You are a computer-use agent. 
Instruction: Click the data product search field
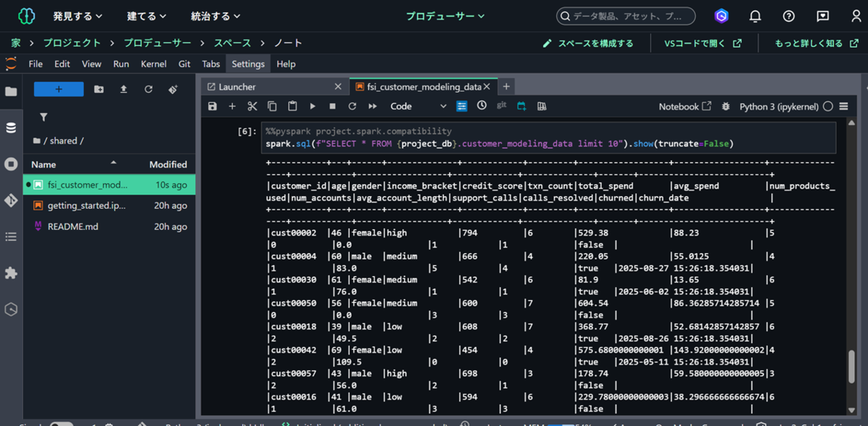coord(626,16)
